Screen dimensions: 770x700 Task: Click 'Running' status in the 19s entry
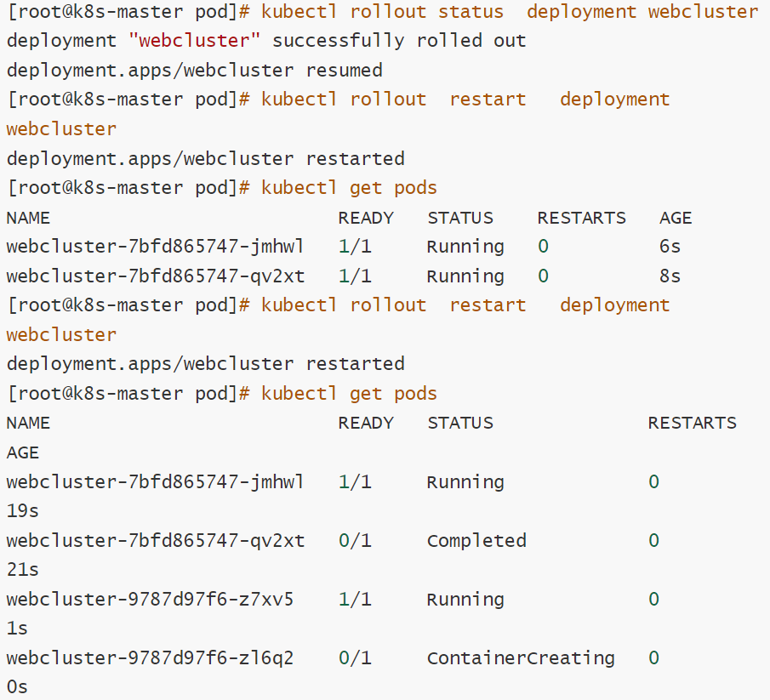coord(465,482)
